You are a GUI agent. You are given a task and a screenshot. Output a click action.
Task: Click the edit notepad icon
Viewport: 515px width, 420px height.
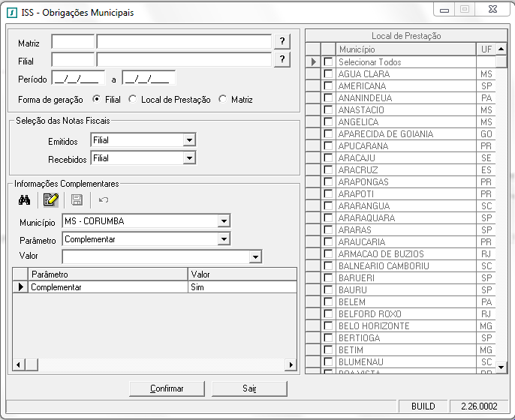[50, 199]
